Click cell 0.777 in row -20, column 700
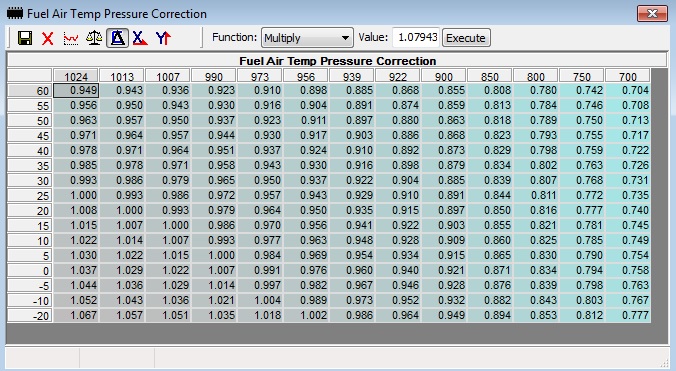Screen dimensions: 676x371 (x=628, y=315)
